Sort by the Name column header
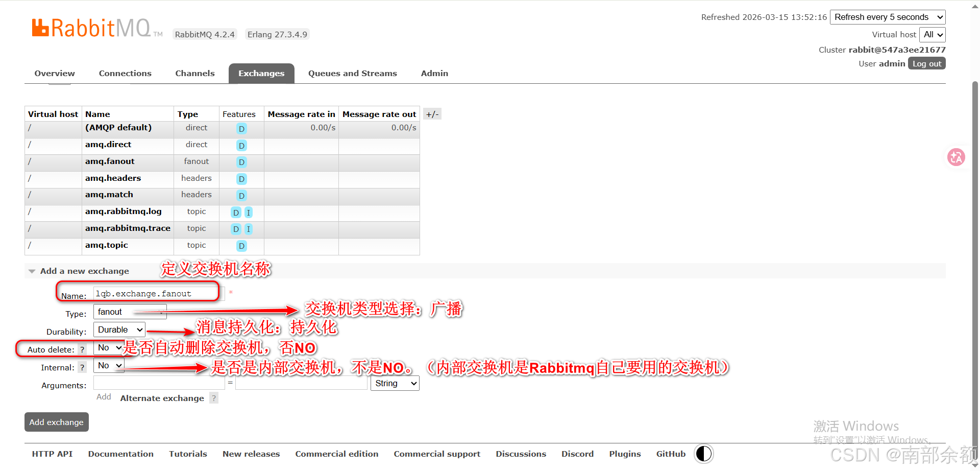This screenshot has width=980, height=471. [97, 114]
